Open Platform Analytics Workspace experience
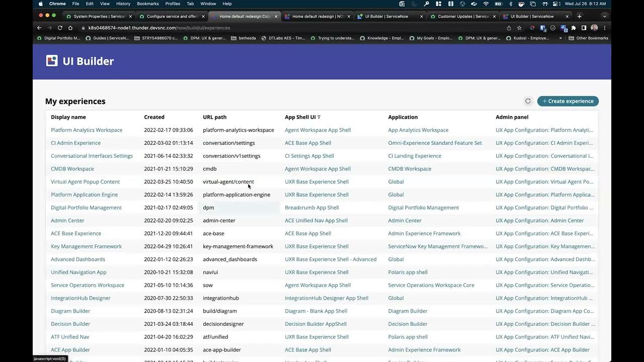The width and height of the screenshot is (644, 362). pos(87,130)
